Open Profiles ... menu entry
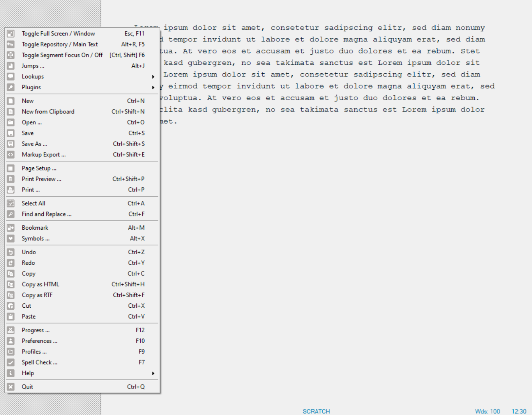 click(x=82, y=351)
